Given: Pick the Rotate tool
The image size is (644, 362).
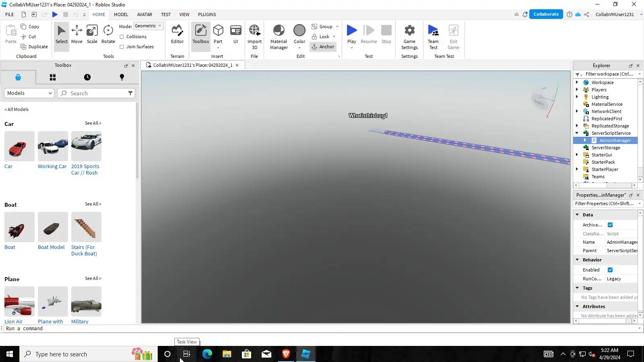Looking at the screenshot, I should coord(108,34).
